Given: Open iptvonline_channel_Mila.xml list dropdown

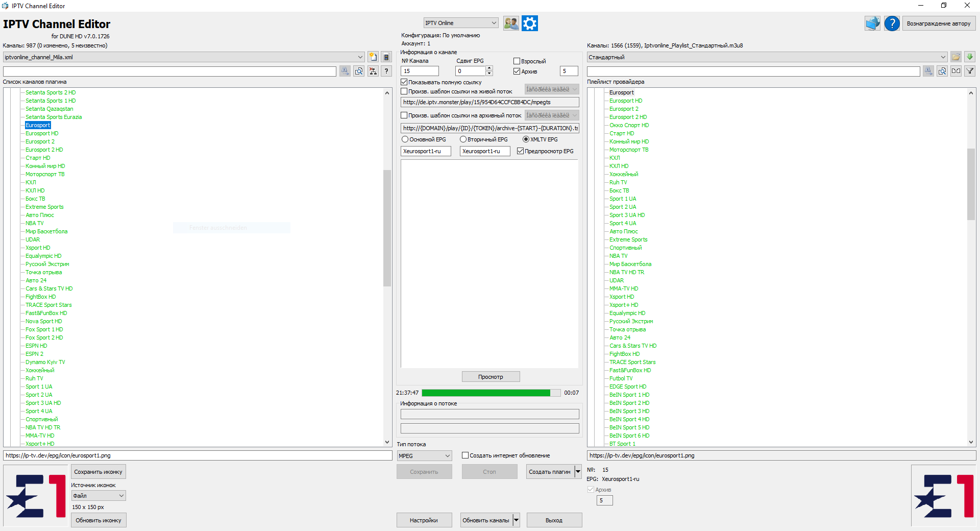Looking at the screenshot, I should (184, 57).
